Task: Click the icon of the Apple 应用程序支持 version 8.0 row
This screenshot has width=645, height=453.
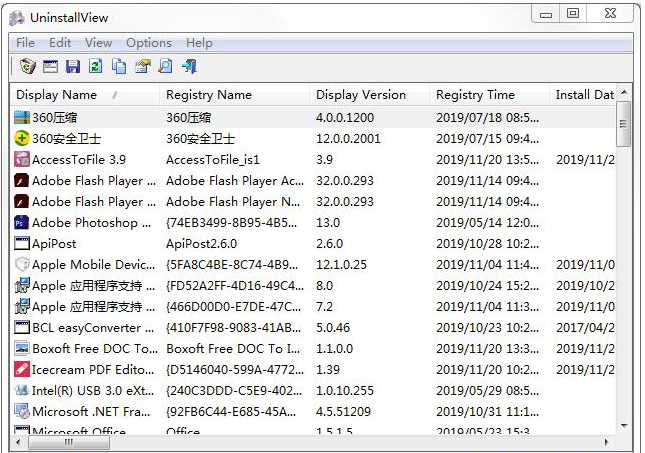Action: click(22, 286)
